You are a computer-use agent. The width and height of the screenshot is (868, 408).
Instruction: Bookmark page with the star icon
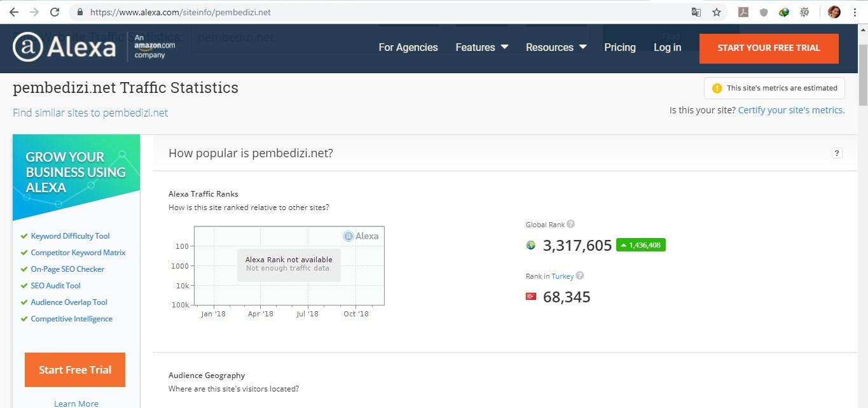pos(717,12)
